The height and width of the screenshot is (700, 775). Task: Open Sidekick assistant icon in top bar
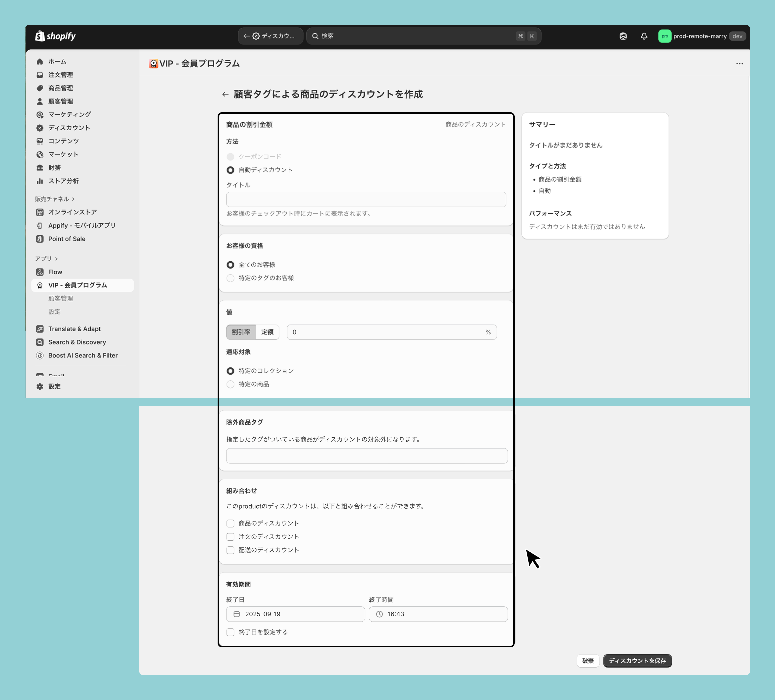[623, 36]
